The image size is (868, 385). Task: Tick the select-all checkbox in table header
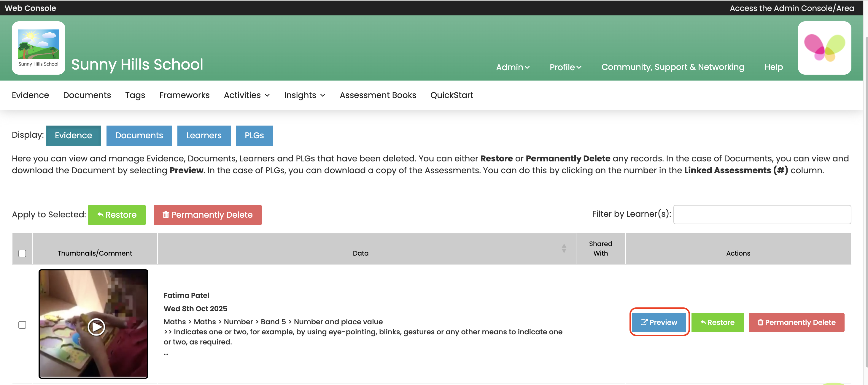[22, 254]
